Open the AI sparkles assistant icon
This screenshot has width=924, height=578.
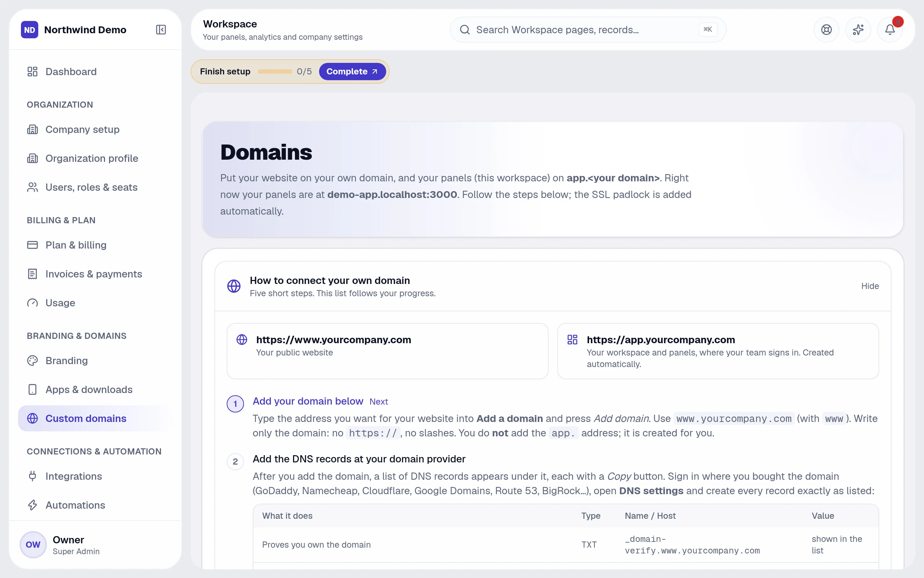pyautogui.click(x=858, y=29)
